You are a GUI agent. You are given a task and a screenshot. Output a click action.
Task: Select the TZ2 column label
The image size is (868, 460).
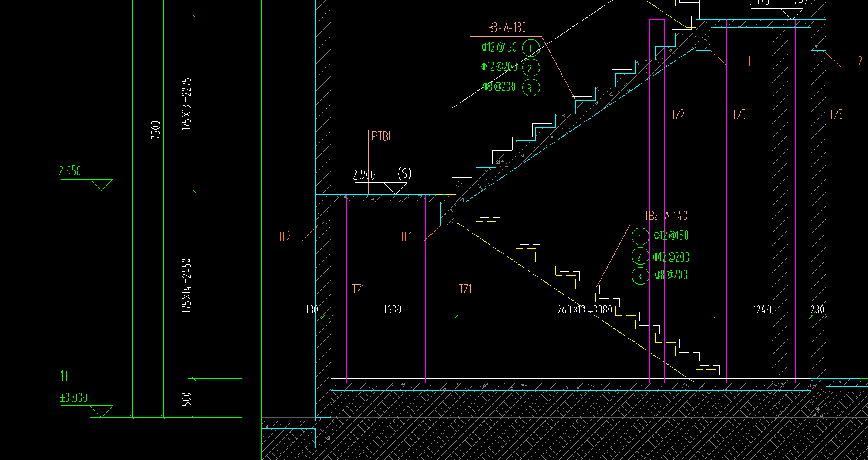pos(677,115)
